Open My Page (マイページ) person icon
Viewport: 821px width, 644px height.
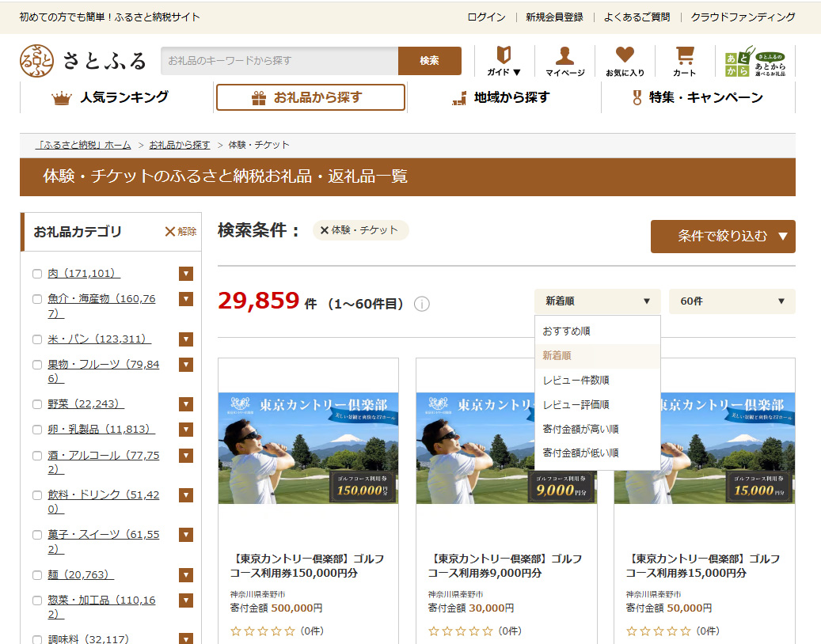click(x=564, y=60)
